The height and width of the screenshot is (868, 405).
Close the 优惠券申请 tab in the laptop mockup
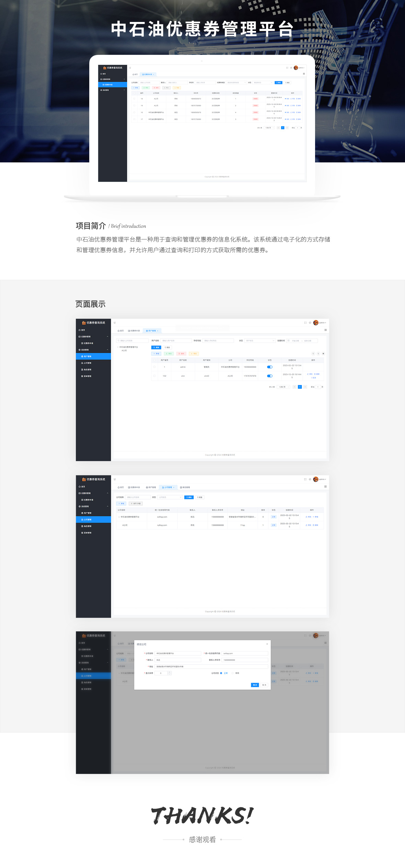(x=153, y=74)
